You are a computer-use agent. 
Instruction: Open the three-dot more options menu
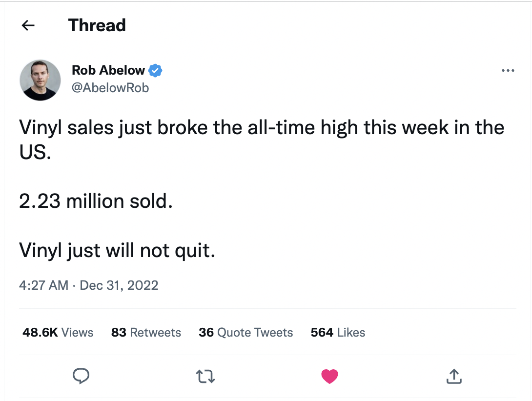pos(508,71)
